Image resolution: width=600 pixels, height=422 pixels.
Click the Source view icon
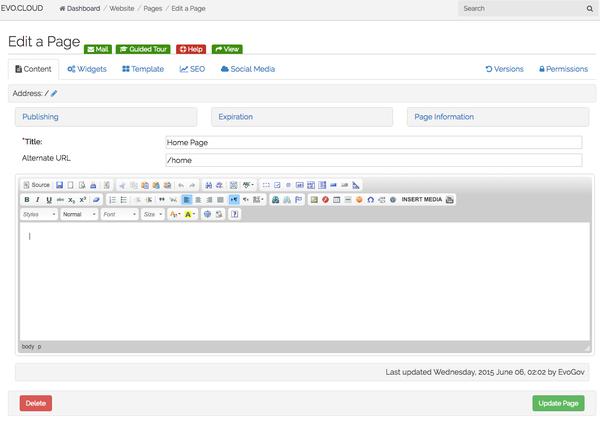pos(35,185)
